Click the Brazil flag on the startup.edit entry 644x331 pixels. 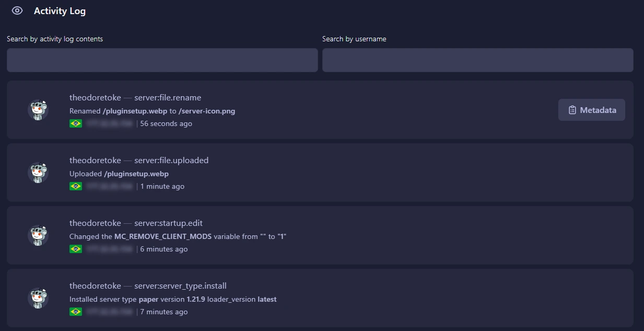click(76, 249)
